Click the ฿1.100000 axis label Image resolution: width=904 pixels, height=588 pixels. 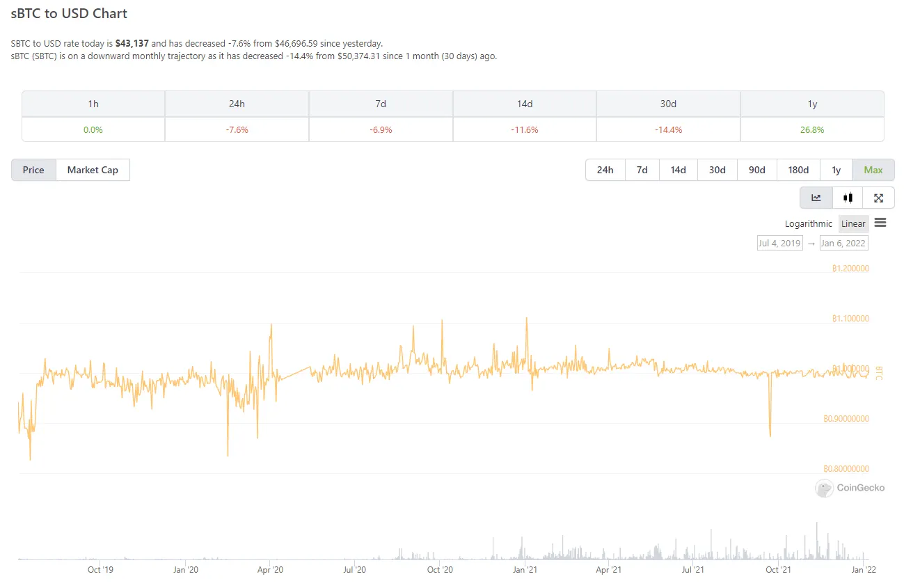point(850,319)
